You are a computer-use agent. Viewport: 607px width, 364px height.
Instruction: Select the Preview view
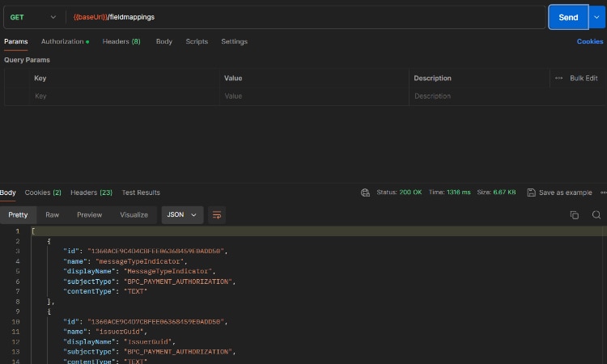(x=89, y=215)
